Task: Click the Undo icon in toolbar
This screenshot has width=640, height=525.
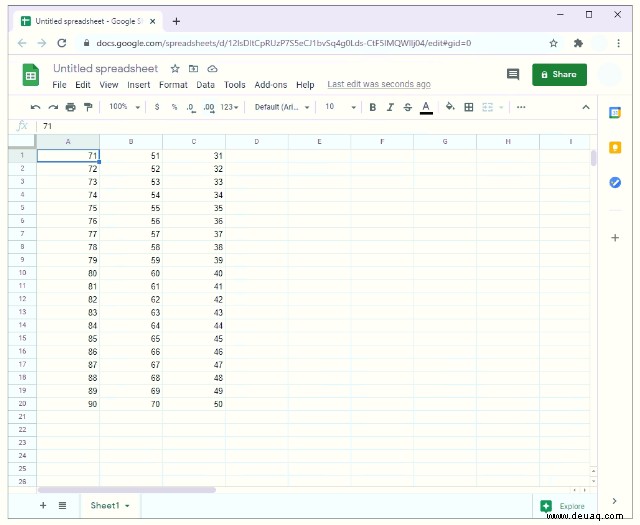Action: click(x=36, y=107)
